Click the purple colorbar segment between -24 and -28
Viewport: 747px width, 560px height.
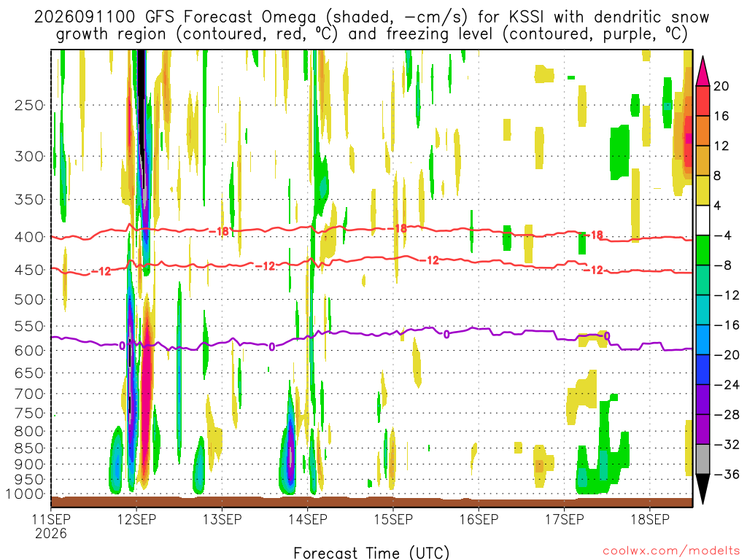click(x=703, y=400)
